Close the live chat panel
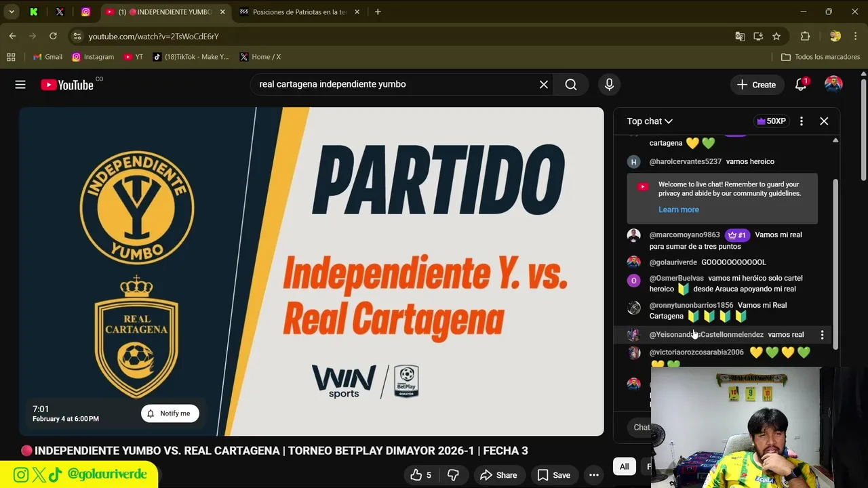 point(824,121)
